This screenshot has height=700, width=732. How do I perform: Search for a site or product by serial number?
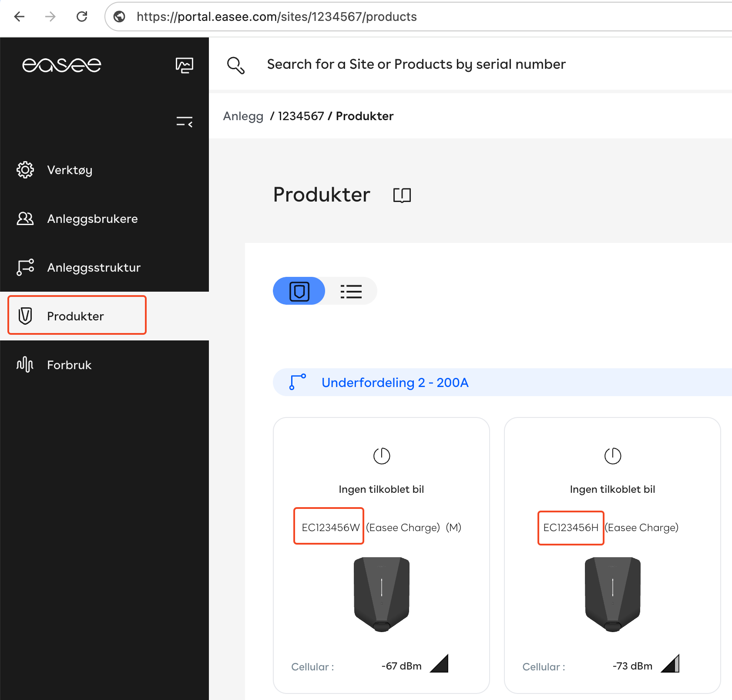[416, 64]
